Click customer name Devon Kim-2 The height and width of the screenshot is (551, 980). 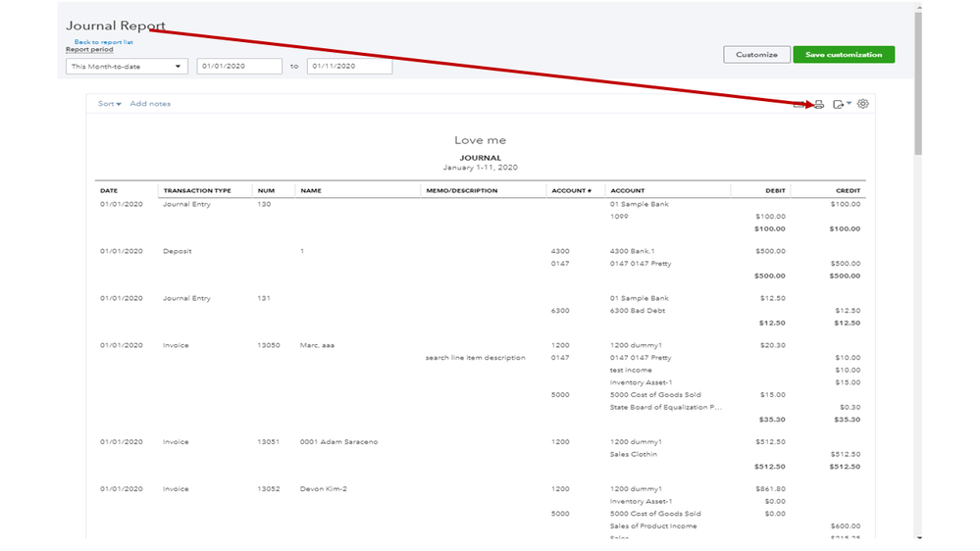[323, 489]
